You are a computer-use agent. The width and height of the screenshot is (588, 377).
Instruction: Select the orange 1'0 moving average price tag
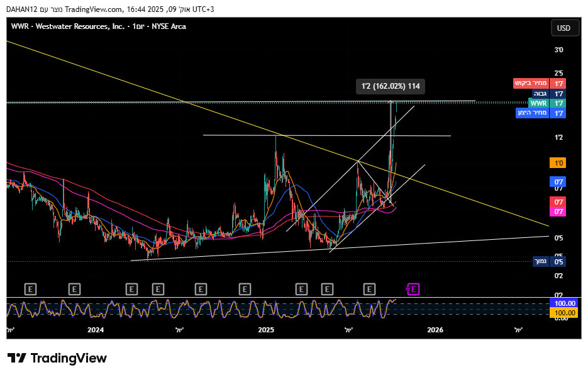(x=558, y=163)
